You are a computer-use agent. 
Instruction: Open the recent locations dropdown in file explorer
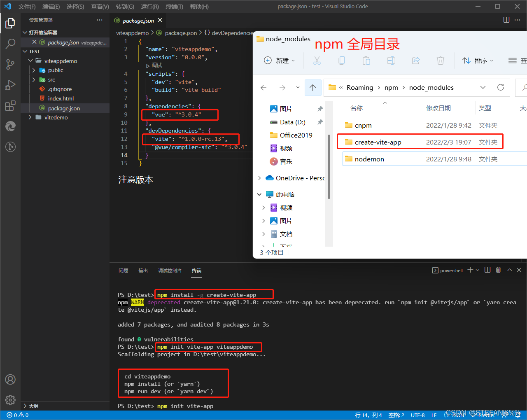pyautogui.click(x=298, y=87)
